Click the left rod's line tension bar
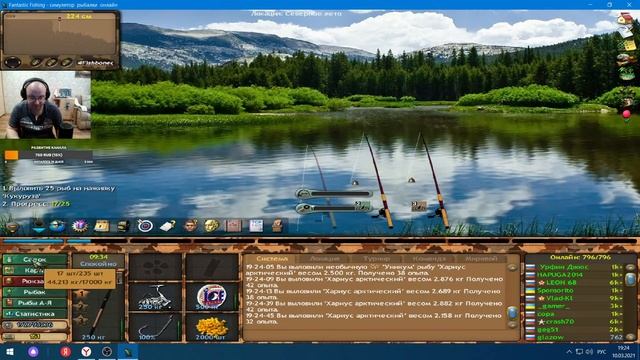Viewport: 640px width, 360px height. pyautogui.click(x=333, y=193)
